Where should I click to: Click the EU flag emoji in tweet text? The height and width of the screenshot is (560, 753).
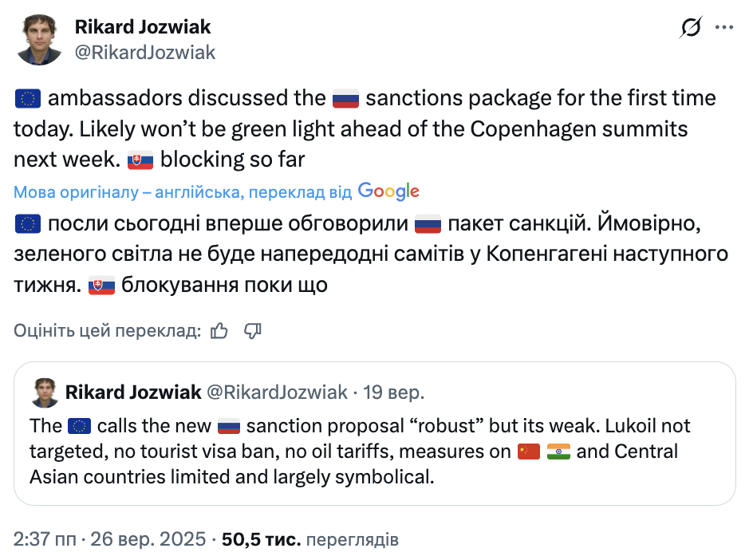26,97
